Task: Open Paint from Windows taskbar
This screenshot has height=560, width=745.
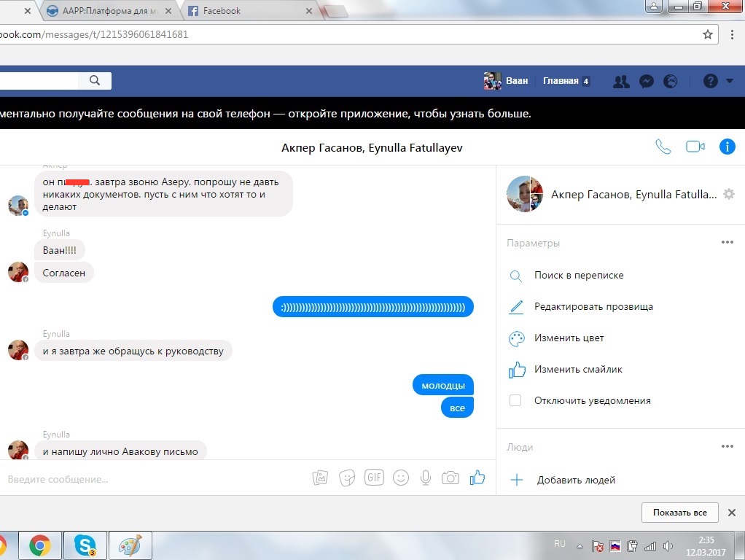Action: click(x=130, y=545)
